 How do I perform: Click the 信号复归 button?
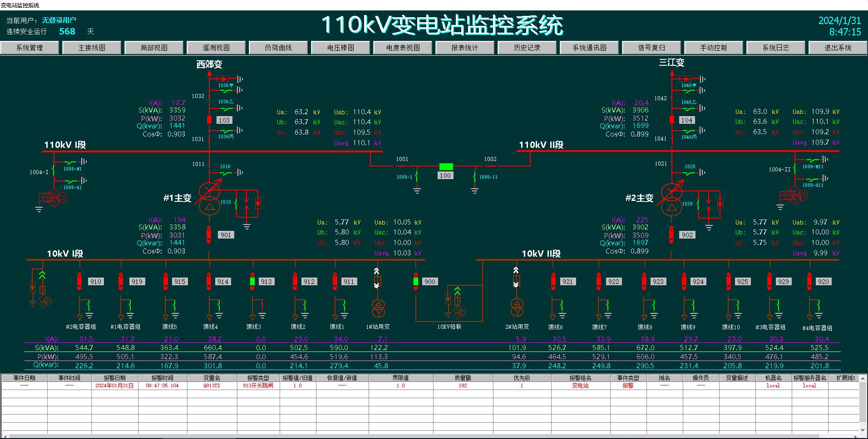click(x=651, y=48)
